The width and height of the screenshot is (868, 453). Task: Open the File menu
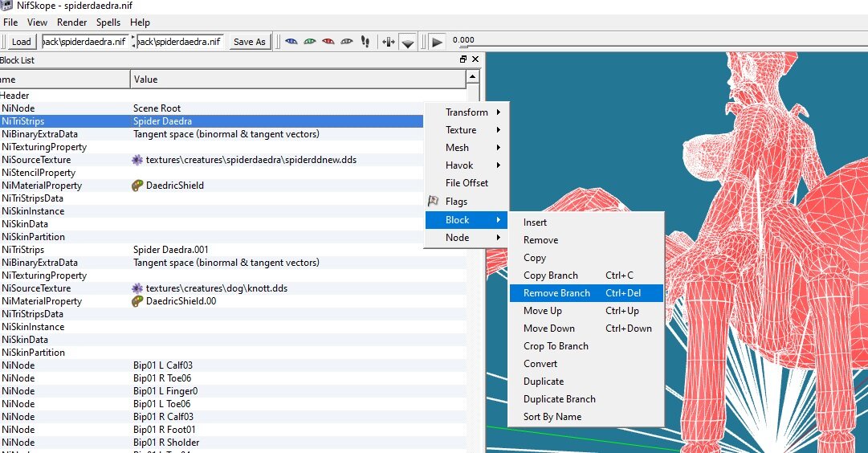(10, 22)
